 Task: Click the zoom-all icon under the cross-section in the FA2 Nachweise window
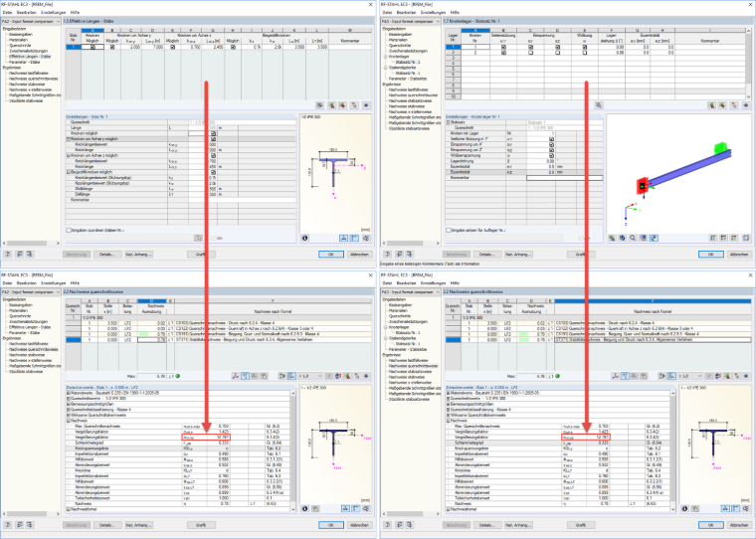pos(366,508)
